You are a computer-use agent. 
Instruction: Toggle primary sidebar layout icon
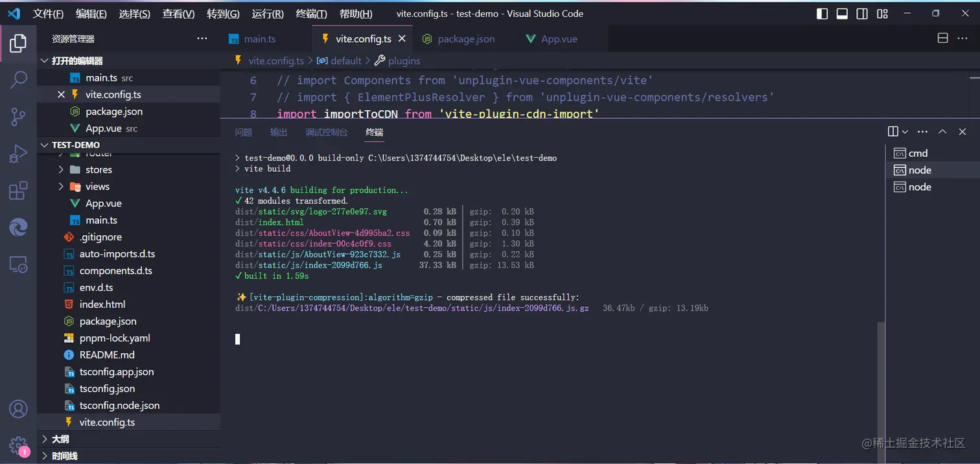[822, 14]
